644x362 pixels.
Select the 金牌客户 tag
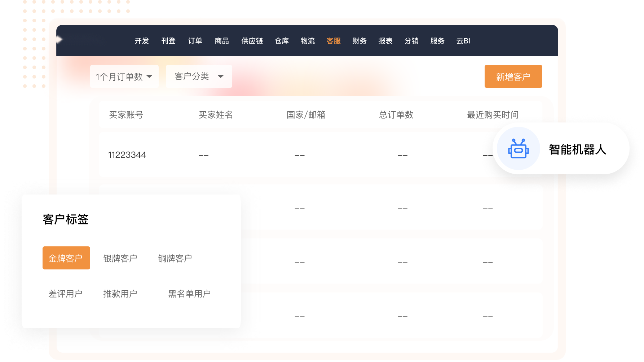pyautogui.click(x=66, y=258)
